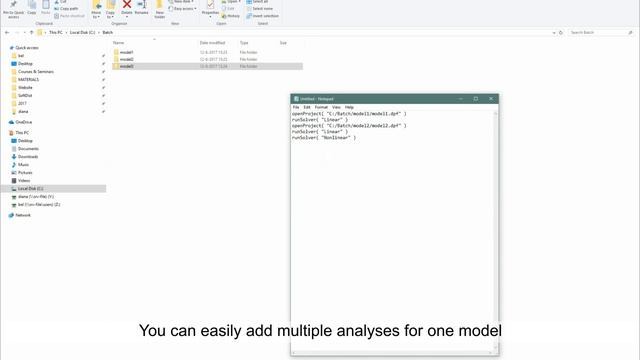Sort by the Size column header
Screen dimensions: 640x360
(x=283, y=43)
